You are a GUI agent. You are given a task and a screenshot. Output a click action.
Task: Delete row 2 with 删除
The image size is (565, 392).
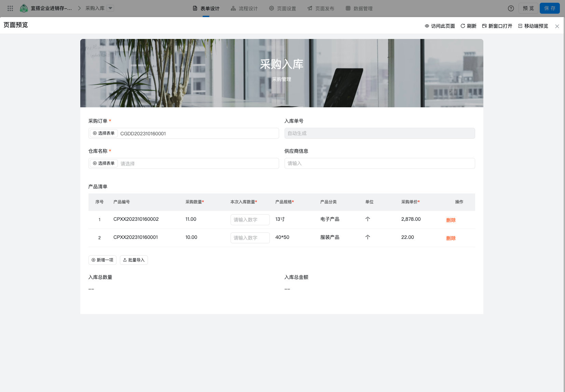451,238
